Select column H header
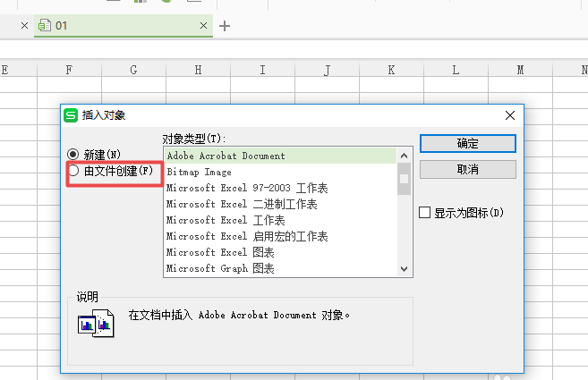This screenshot has height=380, width=588. [x=198, y=70]
